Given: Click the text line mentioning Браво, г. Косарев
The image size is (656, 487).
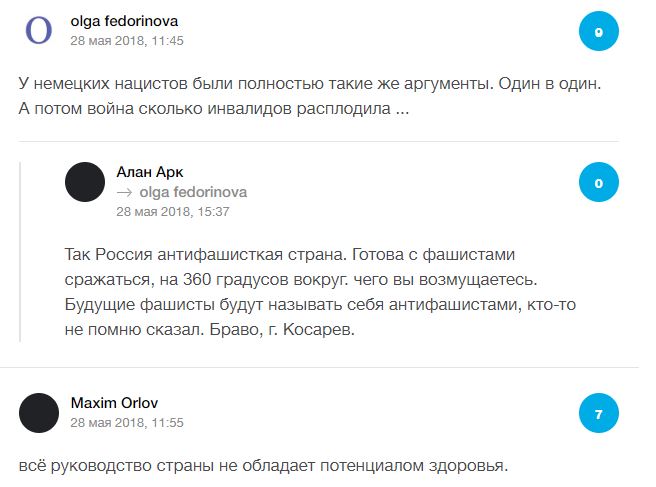Looking at the screenshot, I should coord(210,330).
